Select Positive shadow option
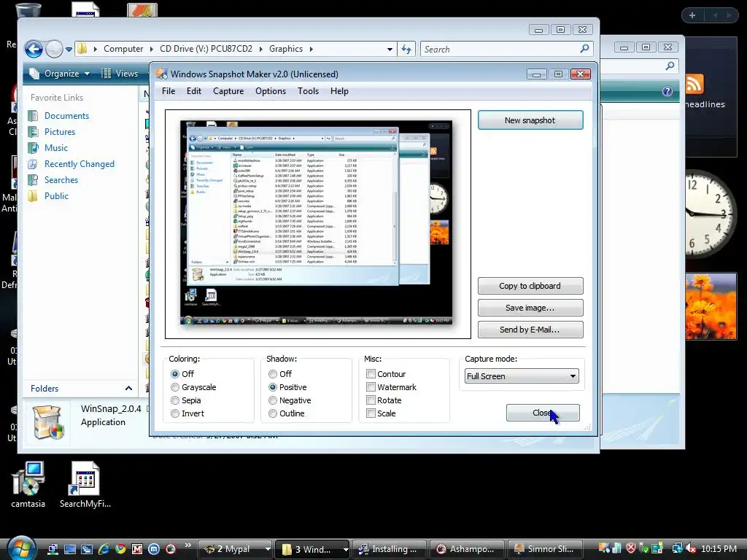 pyautogui.click(x=273, y=387)
